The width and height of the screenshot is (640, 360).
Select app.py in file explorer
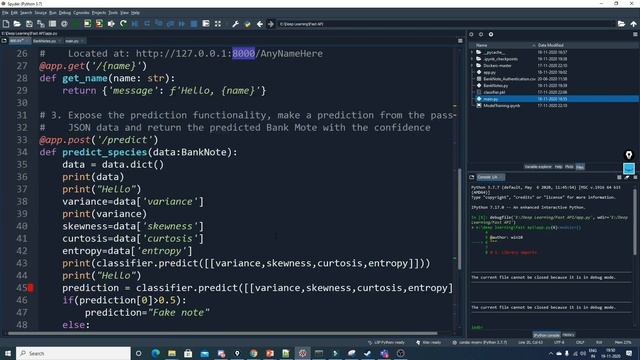point(489,72)
